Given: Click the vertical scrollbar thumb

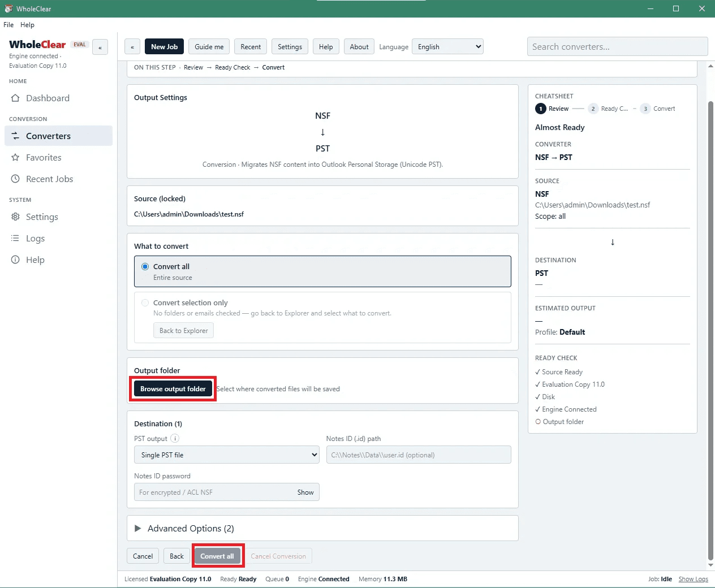Looking at the screenshot, I should [711, 331].
